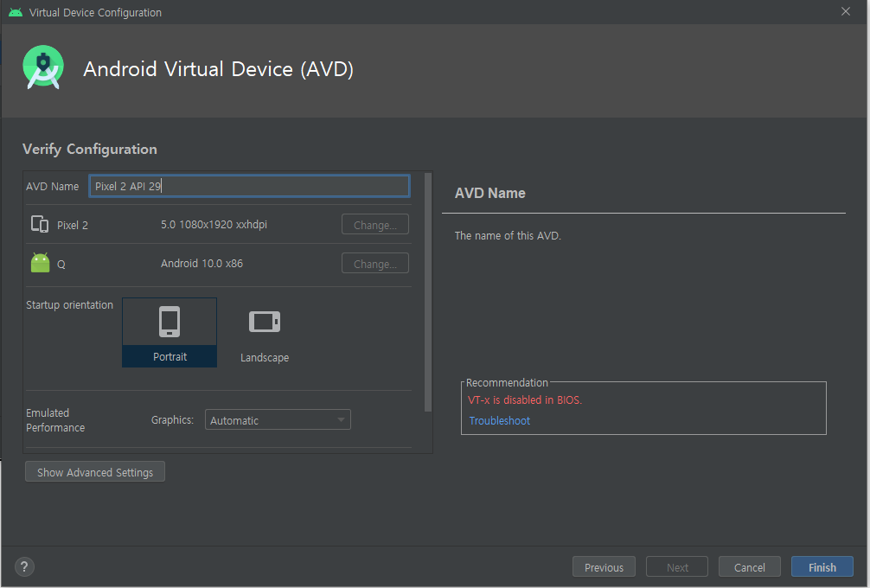Click the 'Verify Configuration' heading
This screenshot has width=870, height=588.
[90, 150]
